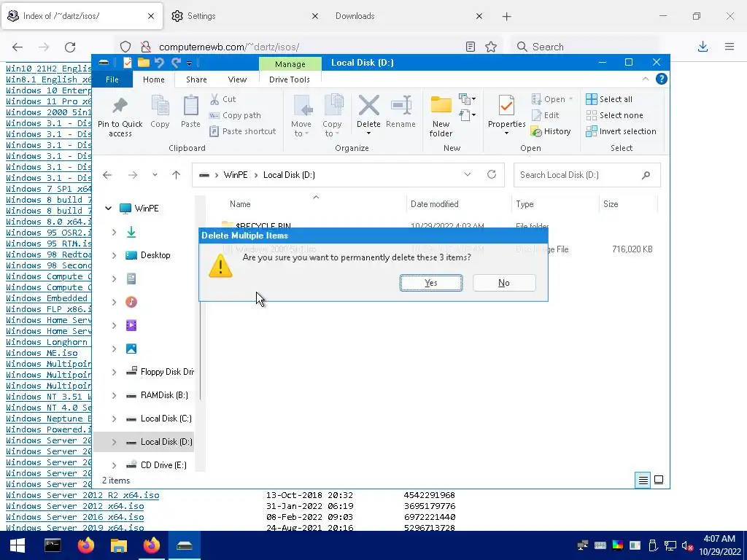The height and width of the screenshot is (560, 747).
Task: Switch to Firefox Settings tab
Action: click(244, 16)
